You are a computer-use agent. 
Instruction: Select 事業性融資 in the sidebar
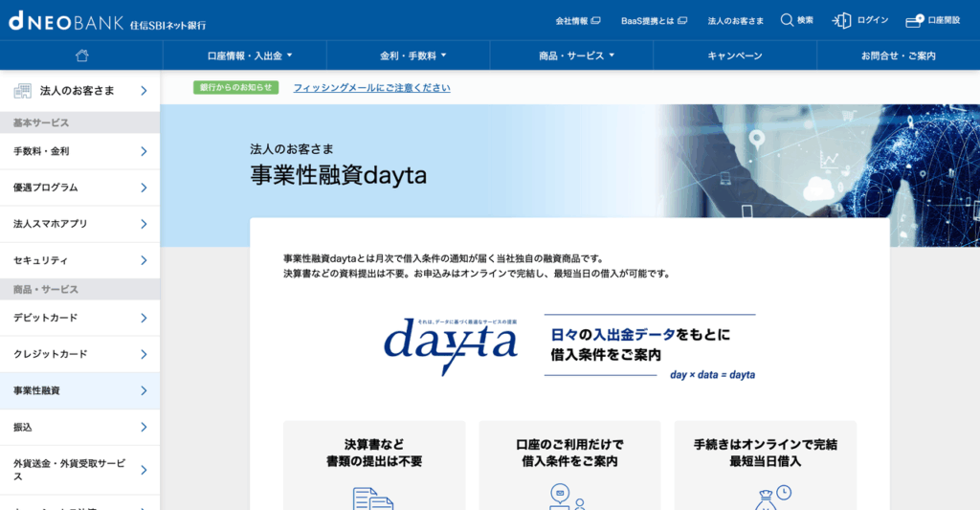(80, 390)
